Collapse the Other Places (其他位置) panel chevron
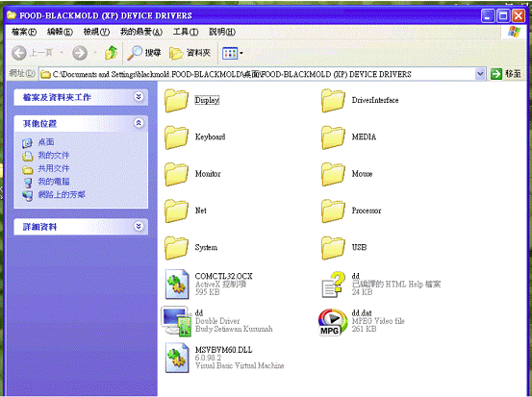The width and height of the screenshot is (532, 397). pos(139,123)
